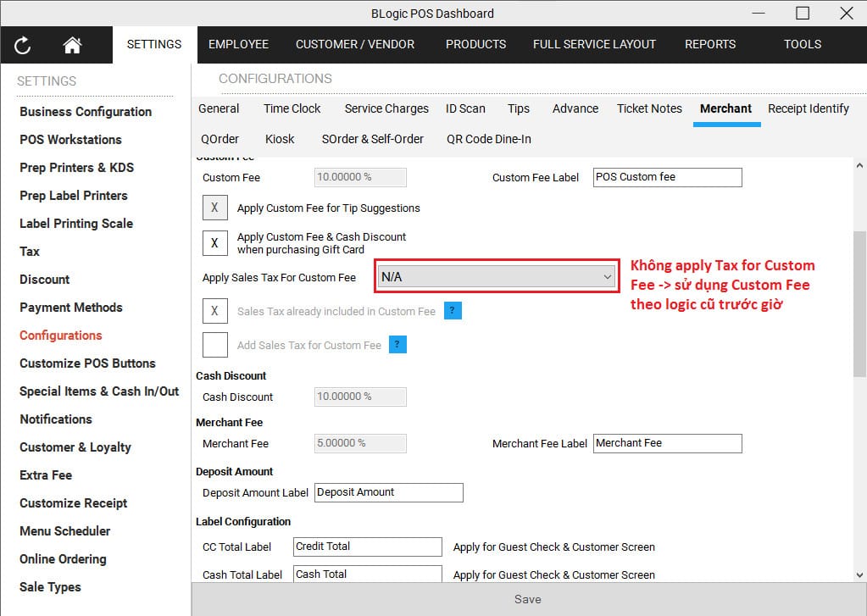Viewport: 867px width, 616px height.
Task: Switch to the QR Code Dine-In tab
Action: [489, 139]
